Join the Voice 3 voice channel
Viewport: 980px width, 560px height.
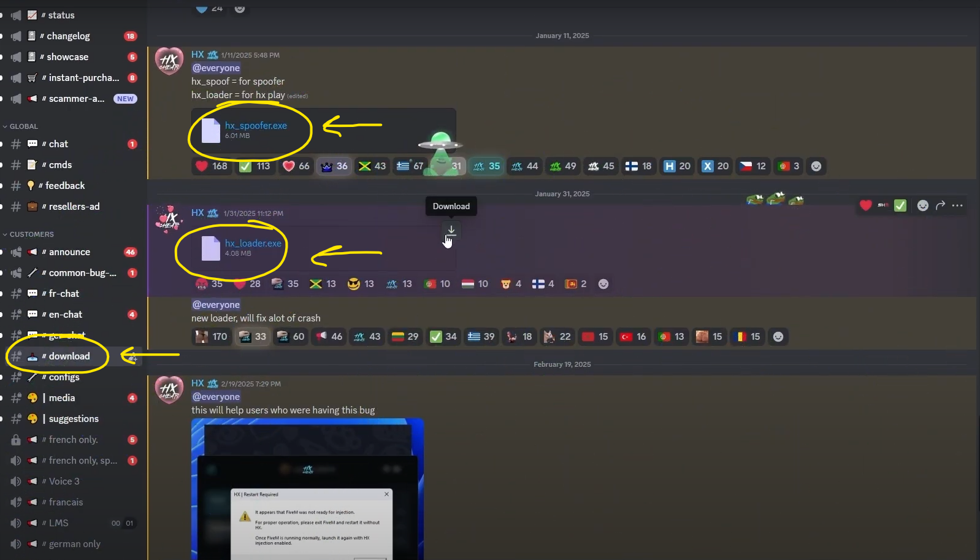tap(72, 481)
